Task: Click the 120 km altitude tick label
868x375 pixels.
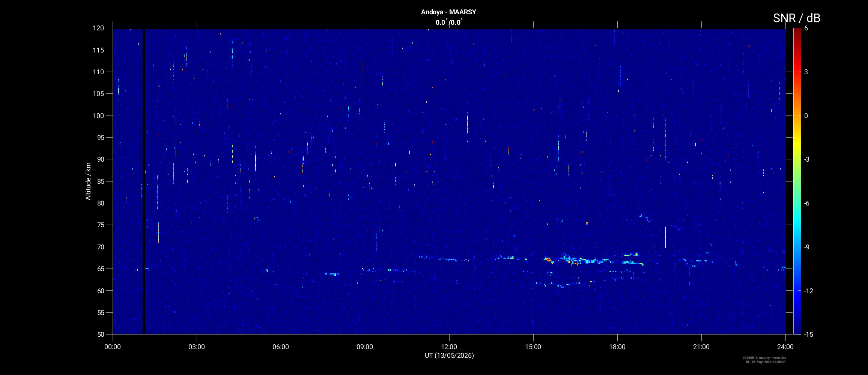Action: [98, 28]
